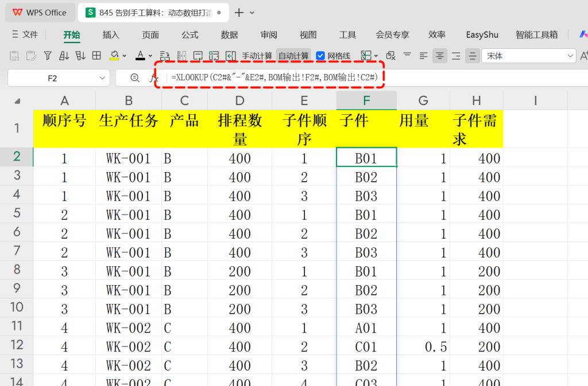Open the 效率 ribbon tab
This screenshot has width=588, height=386.
437,35
